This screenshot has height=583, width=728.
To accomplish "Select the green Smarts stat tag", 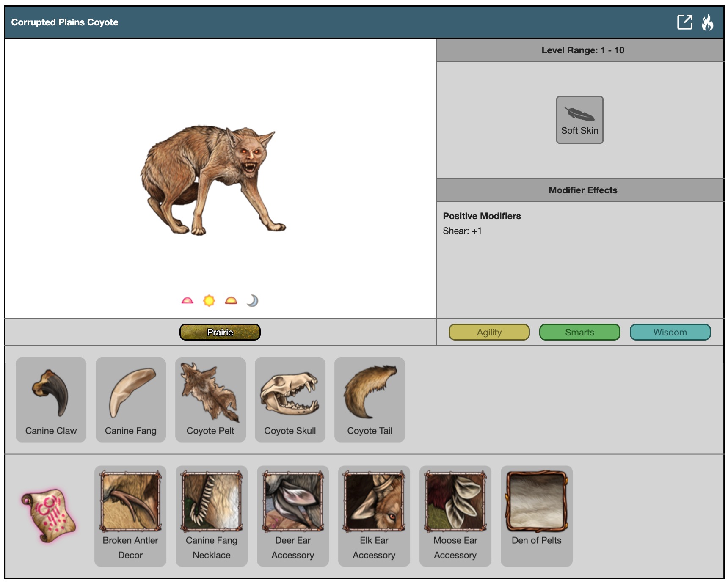I will click(x=579, y=332).
